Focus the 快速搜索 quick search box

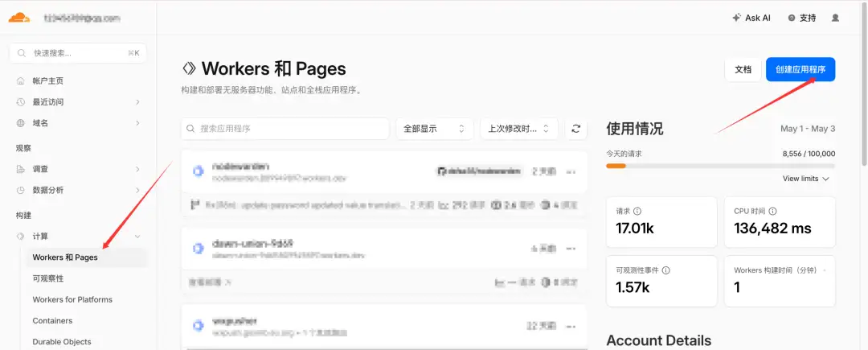click(x=78, y=53)
